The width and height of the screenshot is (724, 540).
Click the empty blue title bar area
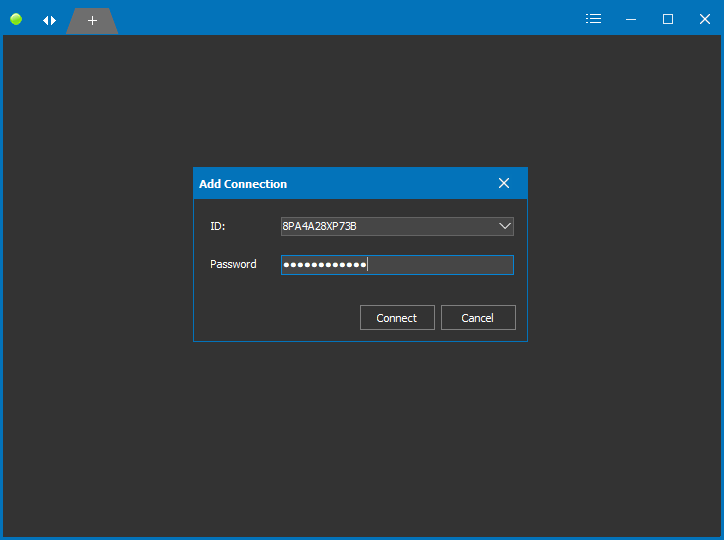tap(350, 18)
